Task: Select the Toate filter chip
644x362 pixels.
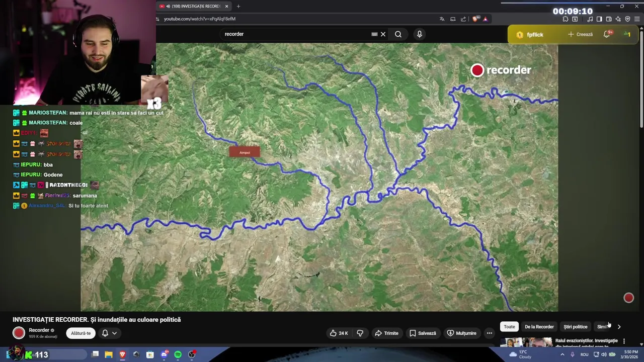Action: tap(509, 327)
